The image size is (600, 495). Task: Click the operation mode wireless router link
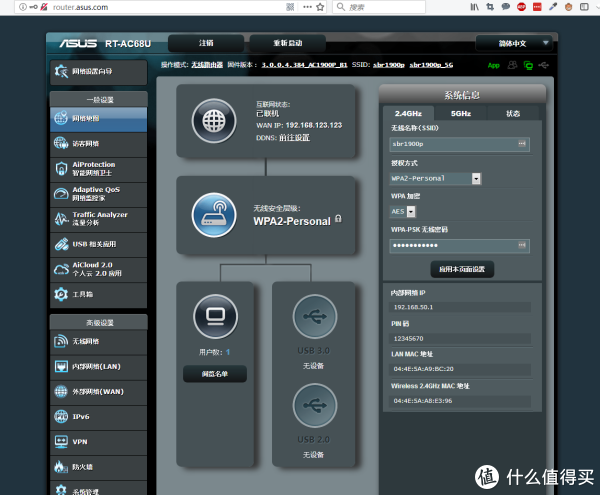tap(207, 65)
